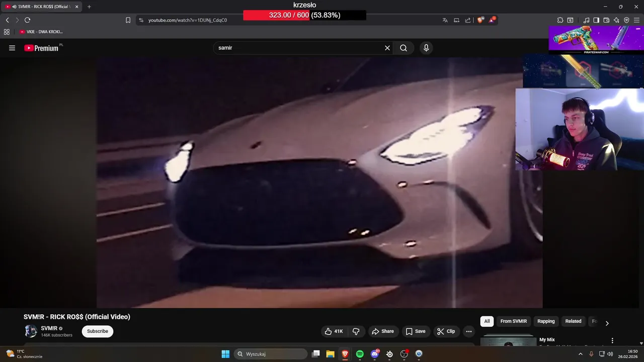Screen dimensions: 644x362
Task: Like the video with 41K likes
Action: click(334, 331)
